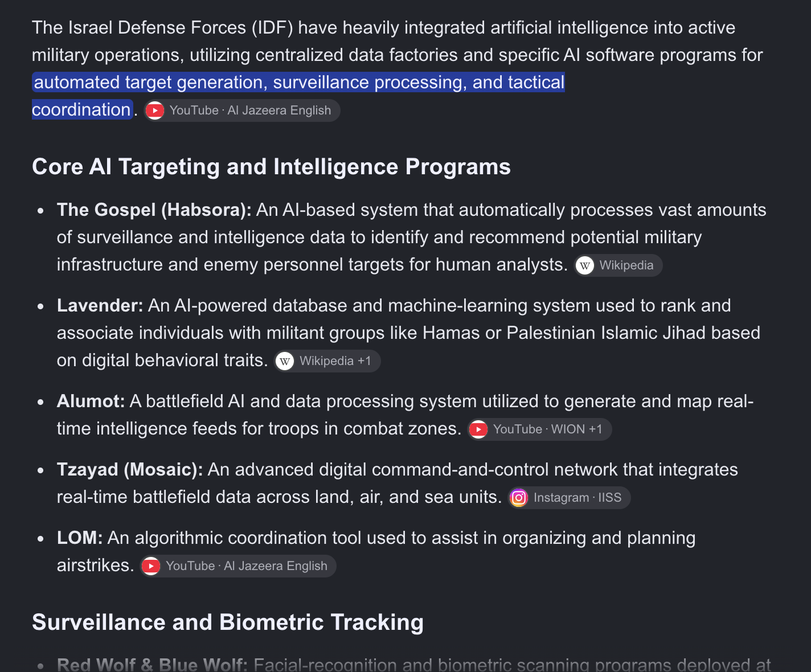Click the bold The Gospel (Habsora) label
The image size is (811, 672).
coord(154,210)
